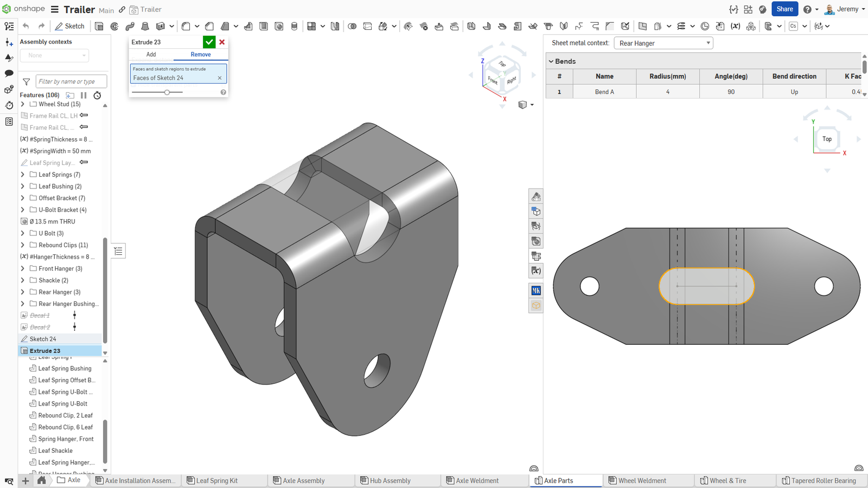
Task: Click the Share button
Action: click(x=784, y=9)
